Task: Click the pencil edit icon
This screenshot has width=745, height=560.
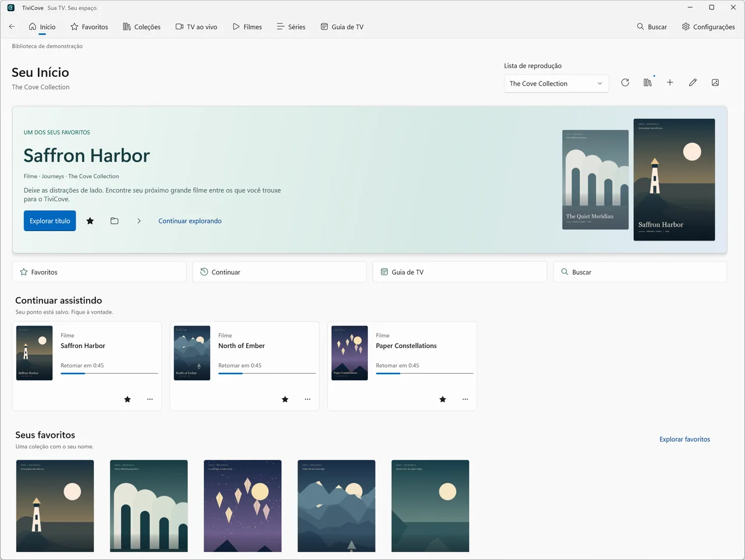Action: pos(693,83)
